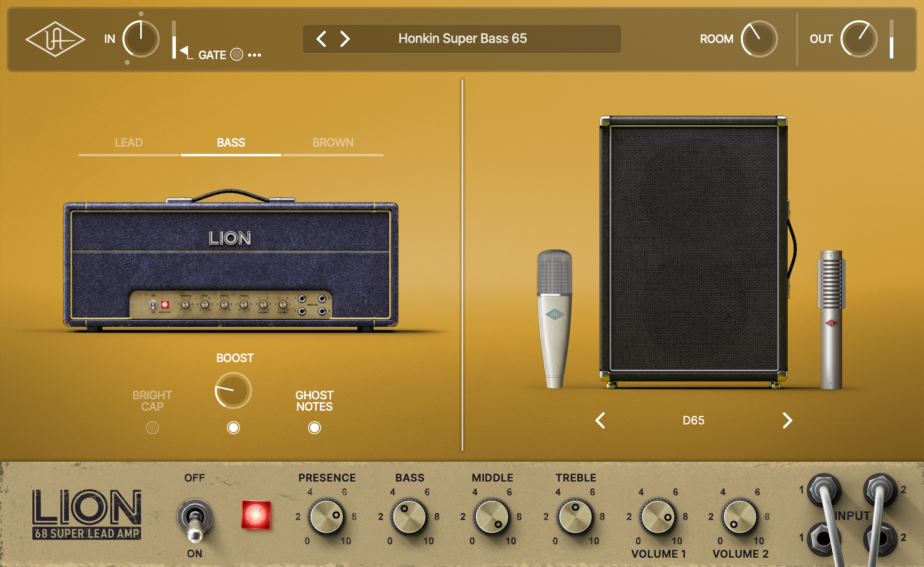Switch to the LEAD amp tab

click(x=128, y=143)
